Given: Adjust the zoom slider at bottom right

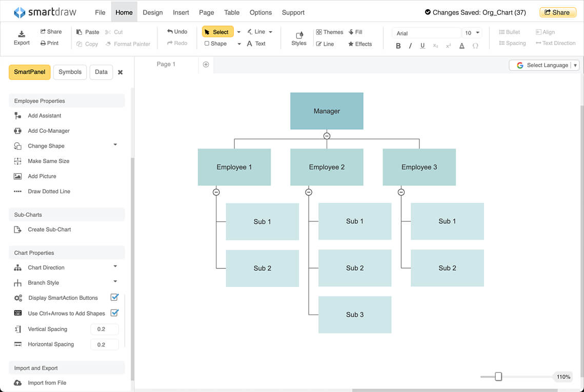Looking at the screenshot, I should [x=497, y=377].
